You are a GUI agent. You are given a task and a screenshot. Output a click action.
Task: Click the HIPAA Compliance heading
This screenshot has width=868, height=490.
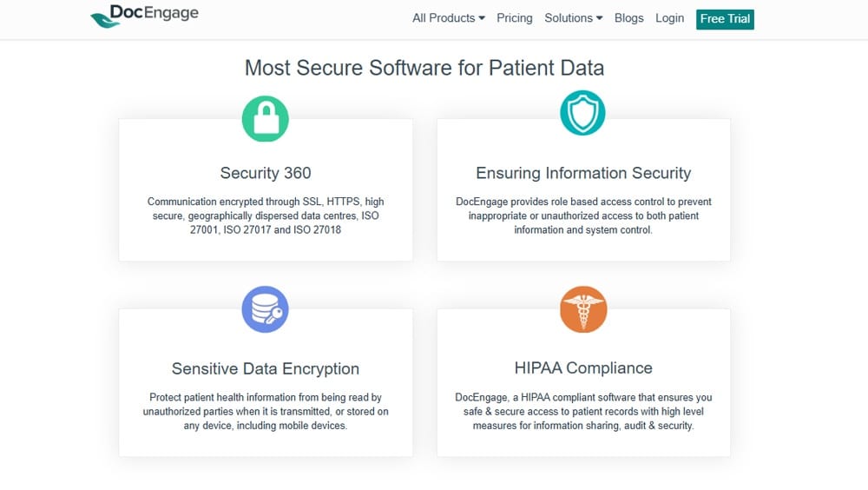pyautogui.click(x=583, y=368)
